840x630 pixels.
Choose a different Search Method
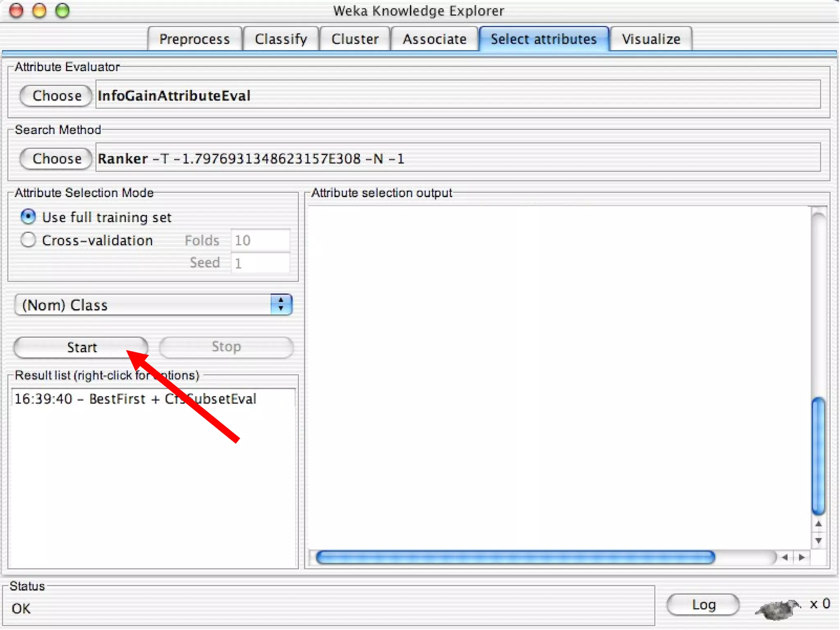(x=56, y=158)
